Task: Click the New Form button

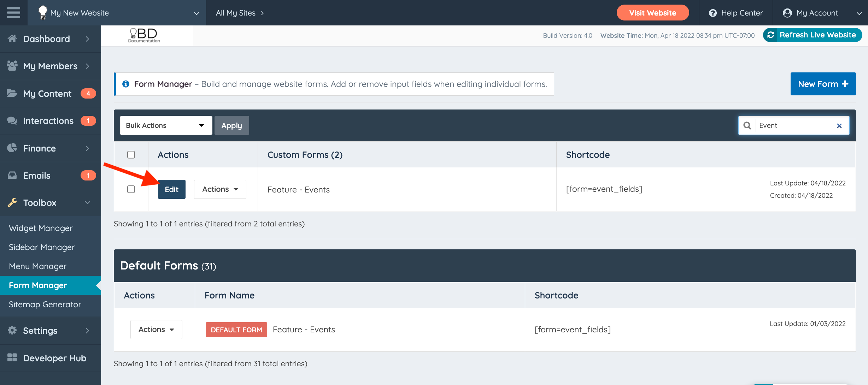Action: (823, 84)
